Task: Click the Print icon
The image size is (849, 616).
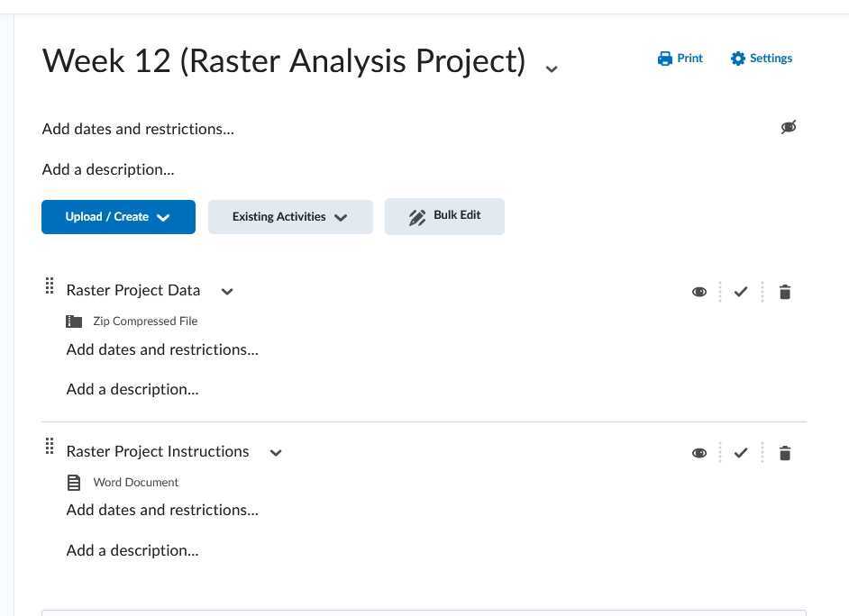Action: click(x=680, y=58)
